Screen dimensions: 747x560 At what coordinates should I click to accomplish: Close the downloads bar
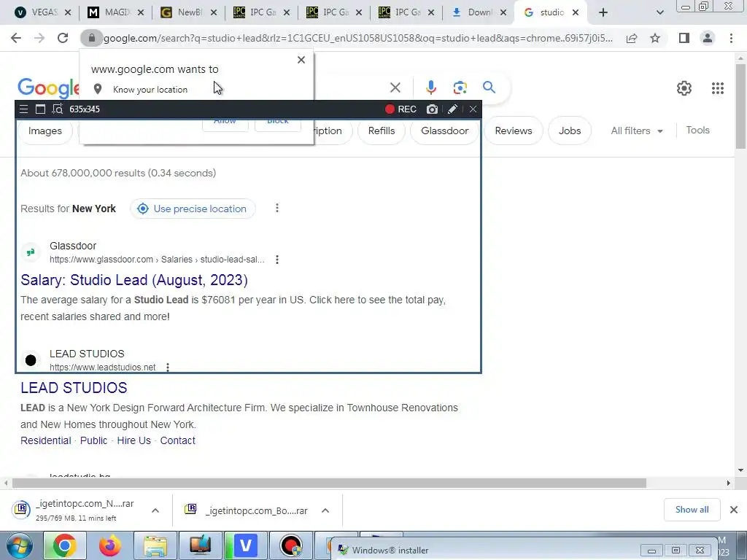(734, 510)
